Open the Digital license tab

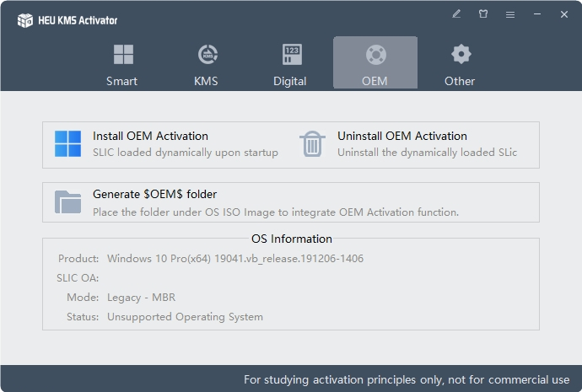291,64
